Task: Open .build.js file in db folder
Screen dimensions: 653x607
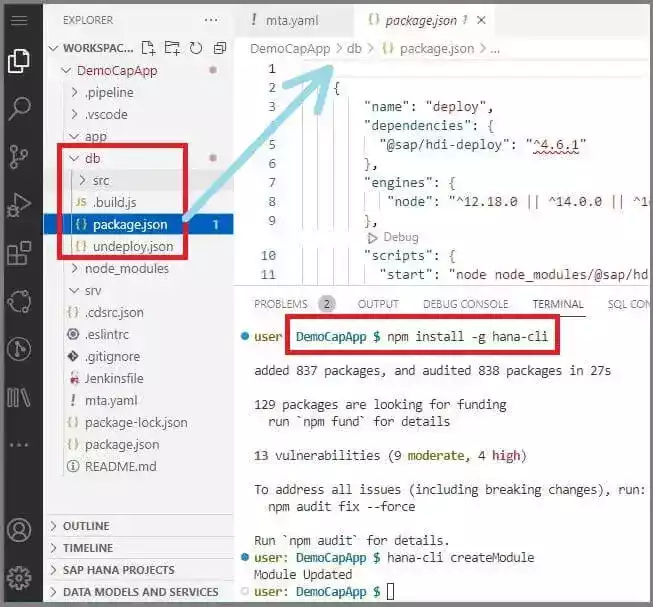Action: 115,202
